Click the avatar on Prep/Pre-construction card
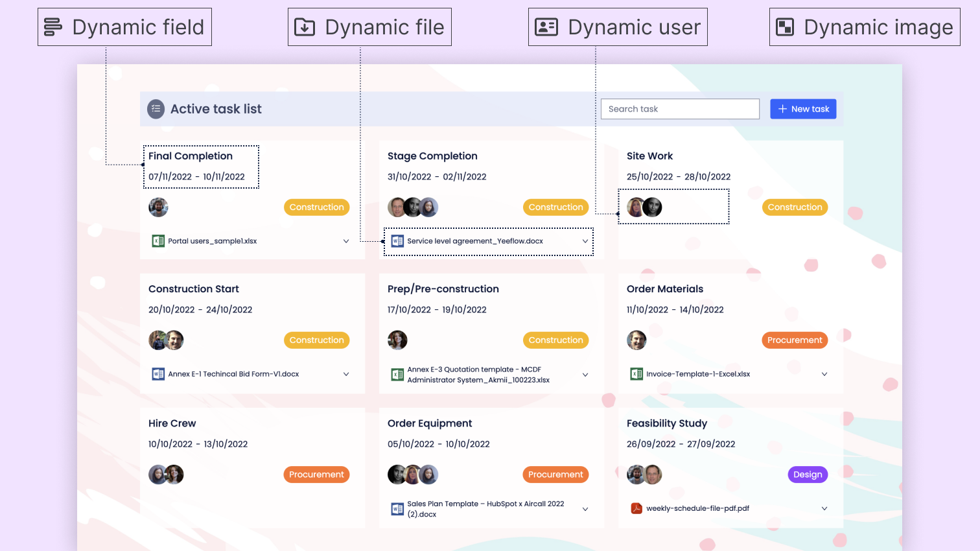 click(397, 340)
